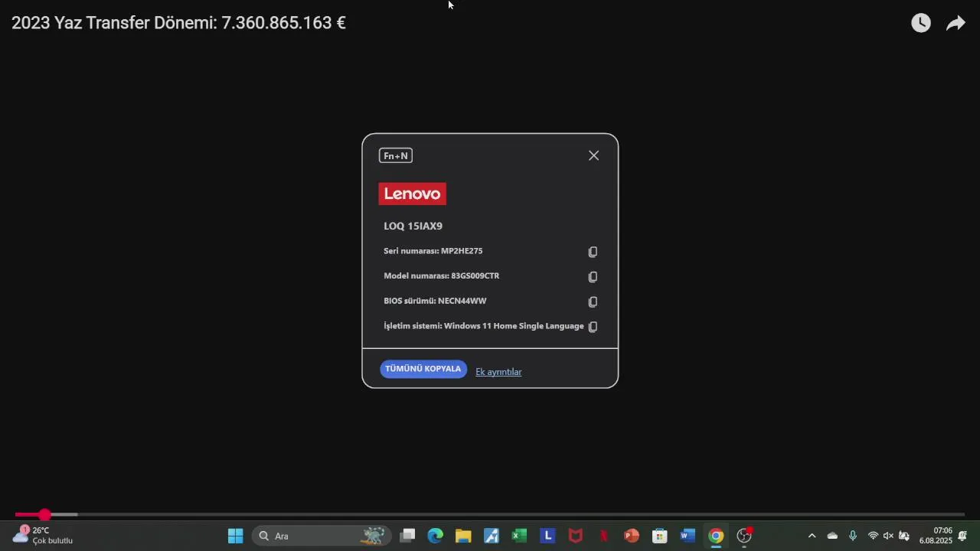Click the taskbar Ara search box
980x551 pixels.
[322, 536]
